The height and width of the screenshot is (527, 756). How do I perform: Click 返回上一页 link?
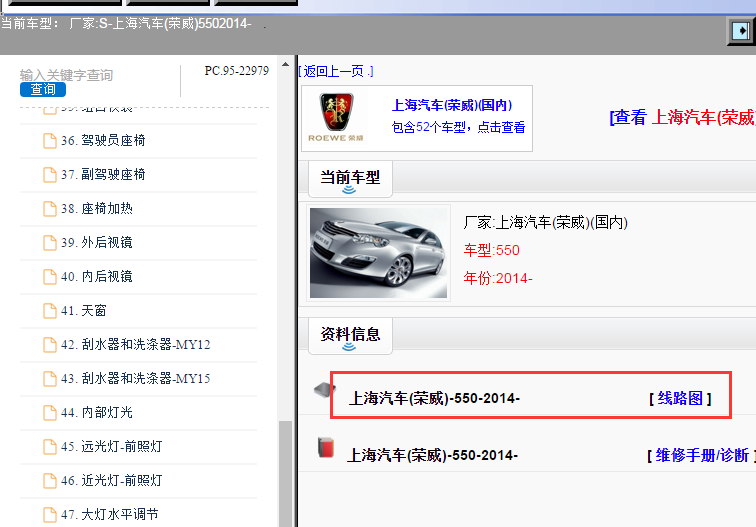point(336,71)
